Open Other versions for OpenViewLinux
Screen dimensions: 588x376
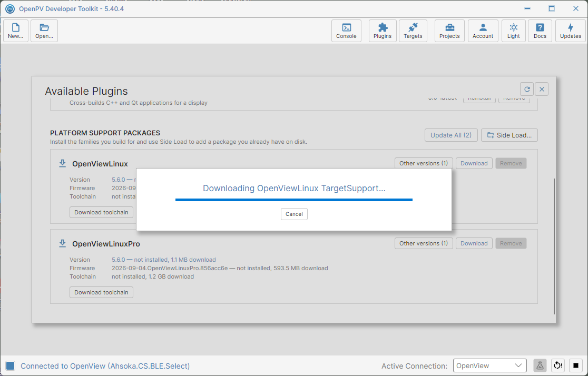pyautogui.click(x=424, y=163)
